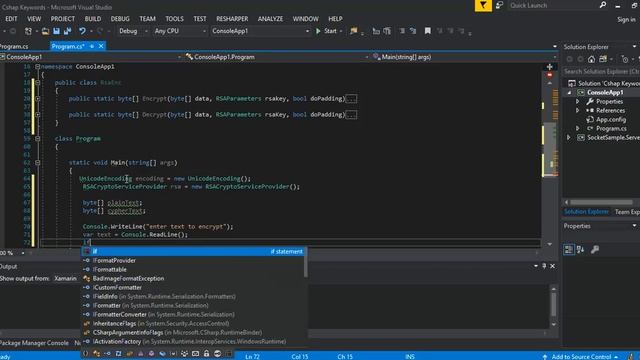
Task: Switch to the Team Explorer tab
Action: coord(627,212)
